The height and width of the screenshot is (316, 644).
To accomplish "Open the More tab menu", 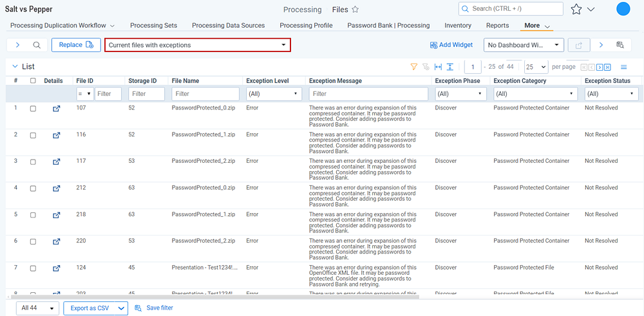I will pyautogui.click(x=537, y=26).
